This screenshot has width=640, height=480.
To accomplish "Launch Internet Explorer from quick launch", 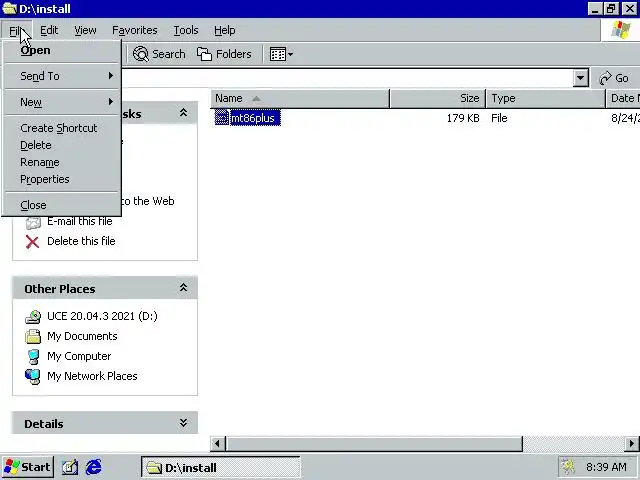I will [x=93, y=467].
